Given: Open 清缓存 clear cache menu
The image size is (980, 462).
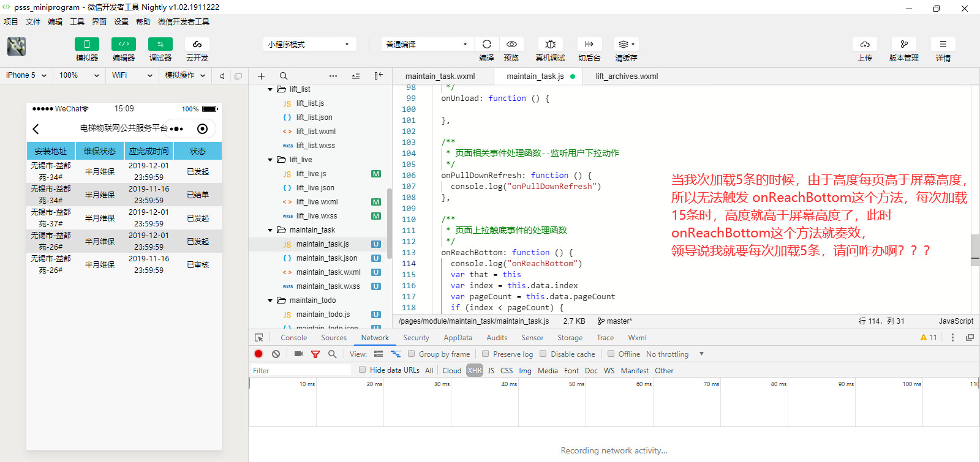Looking at the screenshot, I should 626,44.
